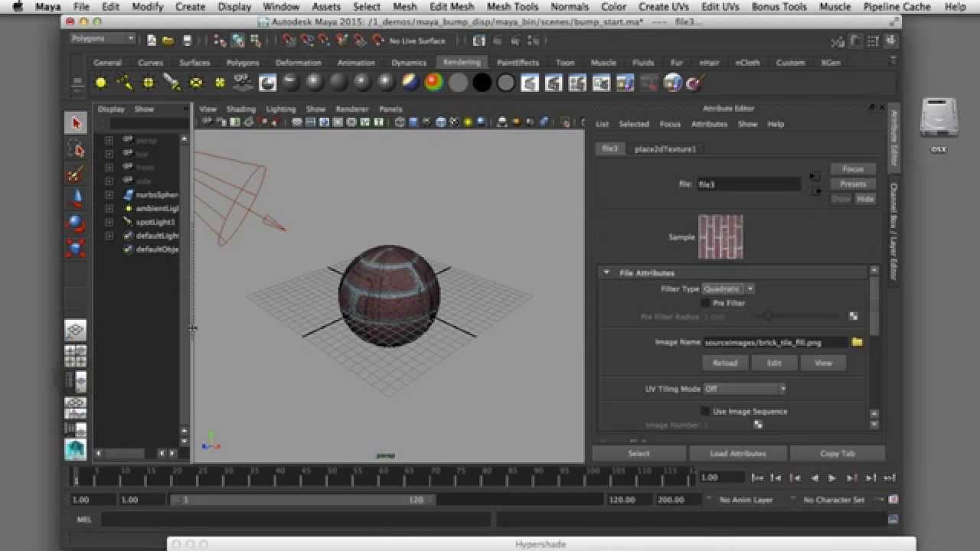
Task: Open the Create UVs menu
Action: point(665,7)
